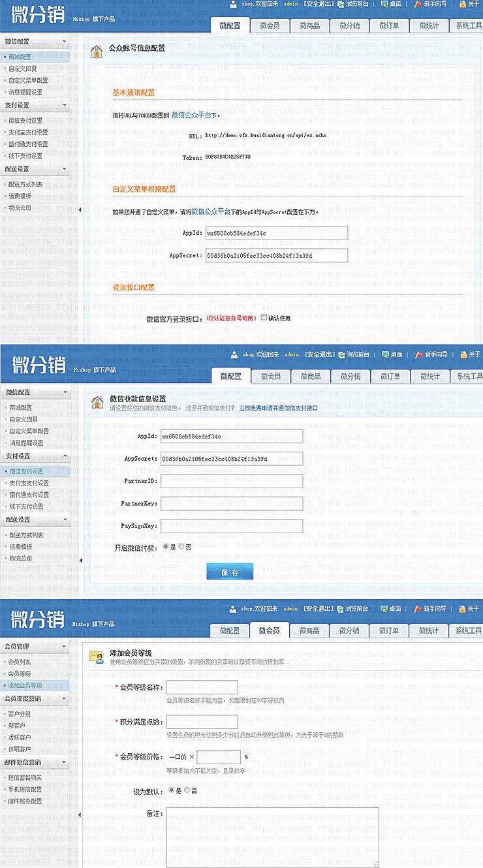Click the PartnerKey input field
Image resolution: width=483 pixels, height=868 pixels.
[x=232, y=504]
